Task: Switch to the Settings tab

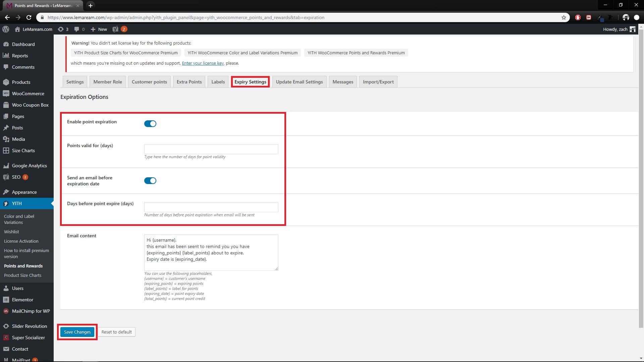Action: (75, 82)
